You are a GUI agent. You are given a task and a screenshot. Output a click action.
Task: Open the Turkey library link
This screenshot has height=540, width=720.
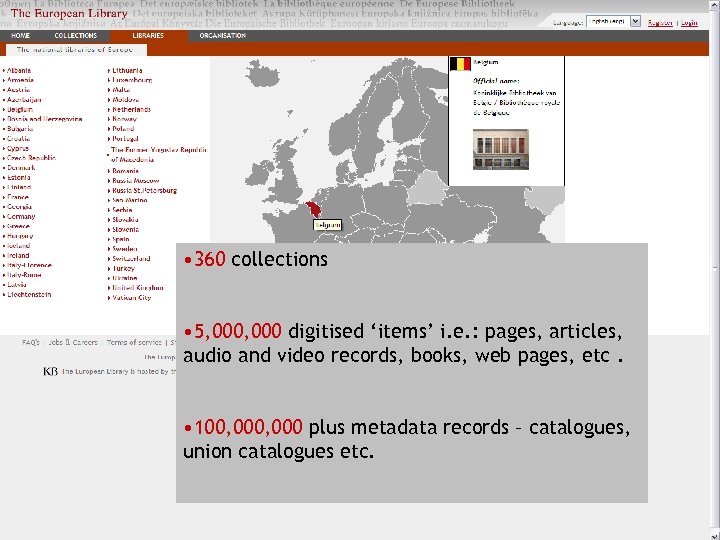(x=124, y=269)
